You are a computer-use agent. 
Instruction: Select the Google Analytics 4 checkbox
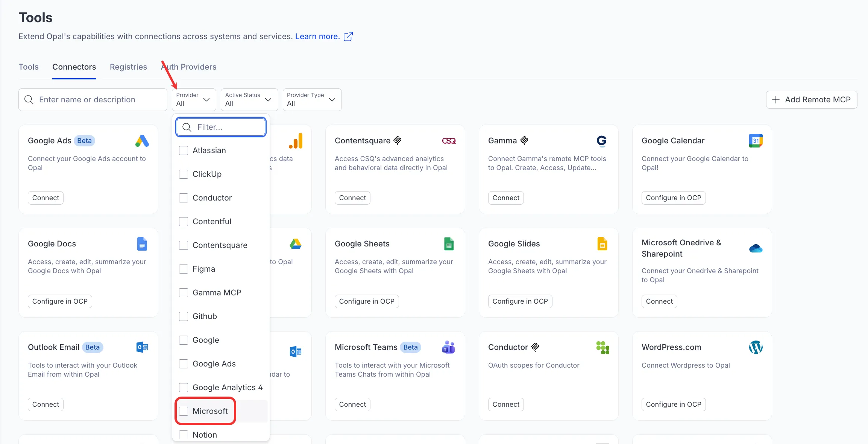184,388
